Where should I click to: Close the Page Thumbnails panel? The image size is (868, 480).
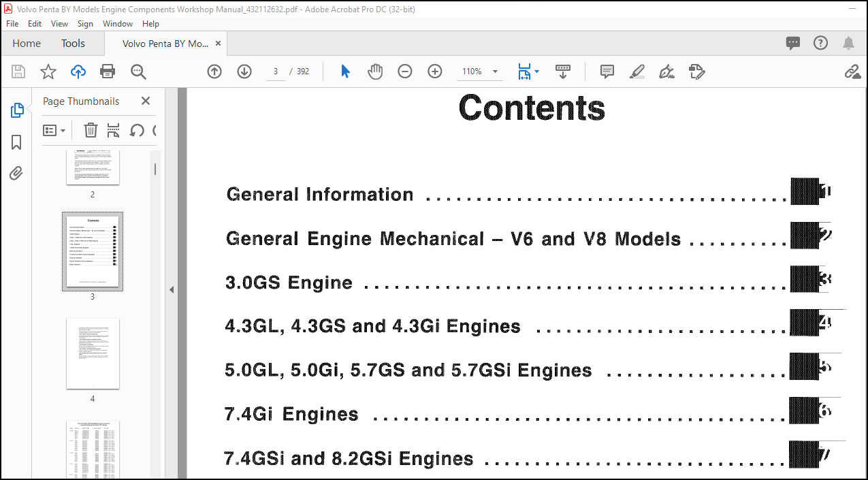[x=146, y=101]
